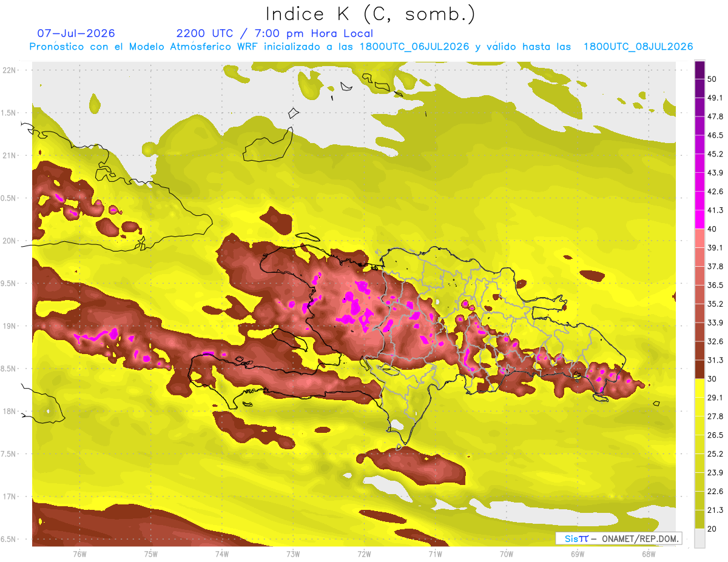
Task: Click the colorbar value '20'
Action: click(712, 529)
